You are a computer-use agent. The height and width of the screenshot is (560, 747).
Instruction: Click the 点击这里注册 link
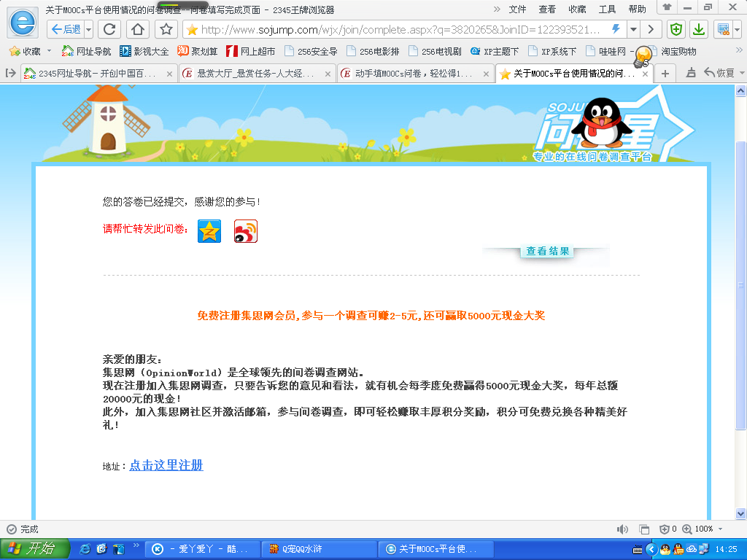coord(166,465)
